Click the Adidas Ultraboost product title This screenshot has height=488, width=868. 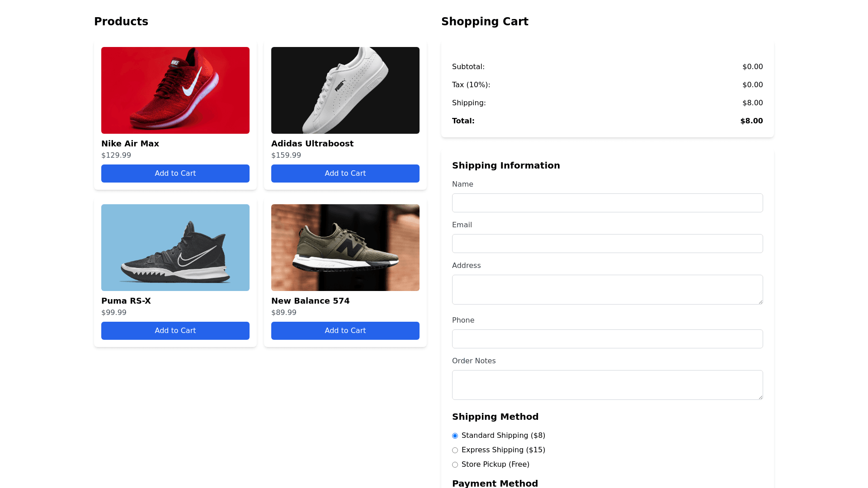(312, 144)
